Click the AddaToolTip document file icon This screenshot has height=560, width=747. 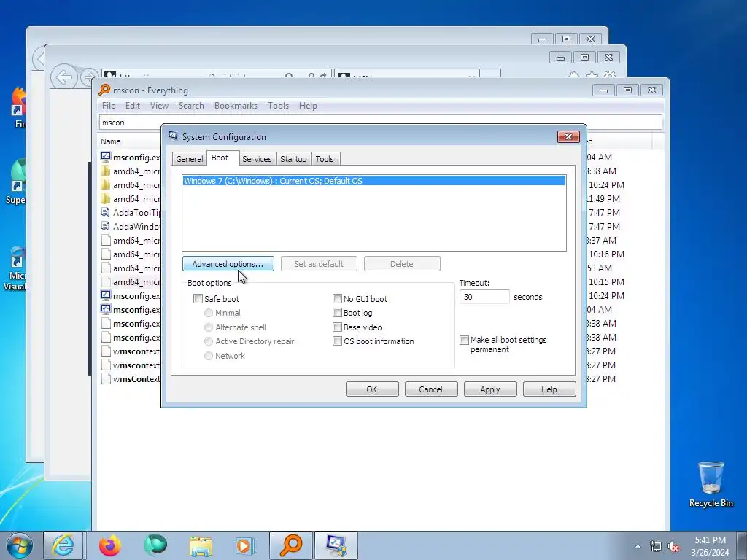pyautogui.click(x=106, y=212)
